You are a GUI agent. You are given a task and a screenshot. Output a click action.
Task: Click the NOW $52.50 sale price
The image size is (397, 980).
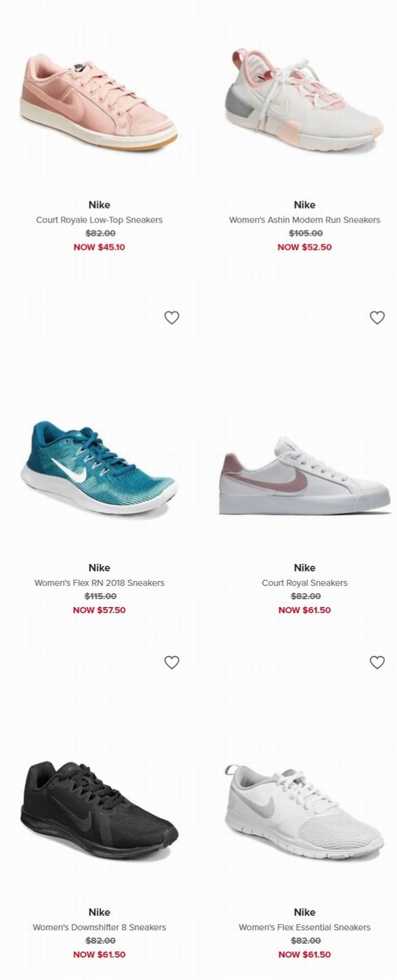[305, 247]
